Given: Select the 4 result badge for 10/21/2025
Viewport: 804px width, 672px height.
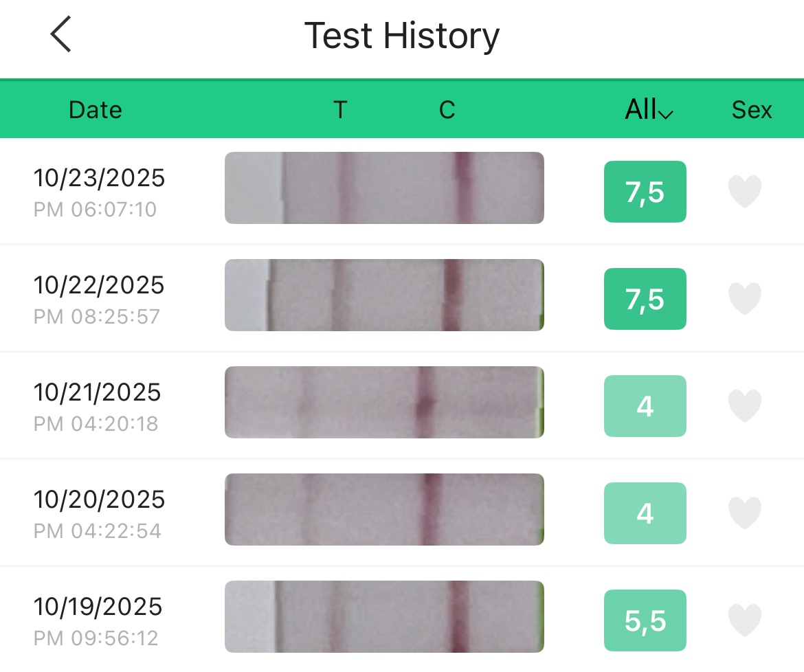Looking at the screenshot, I should [x=645, y=406].
